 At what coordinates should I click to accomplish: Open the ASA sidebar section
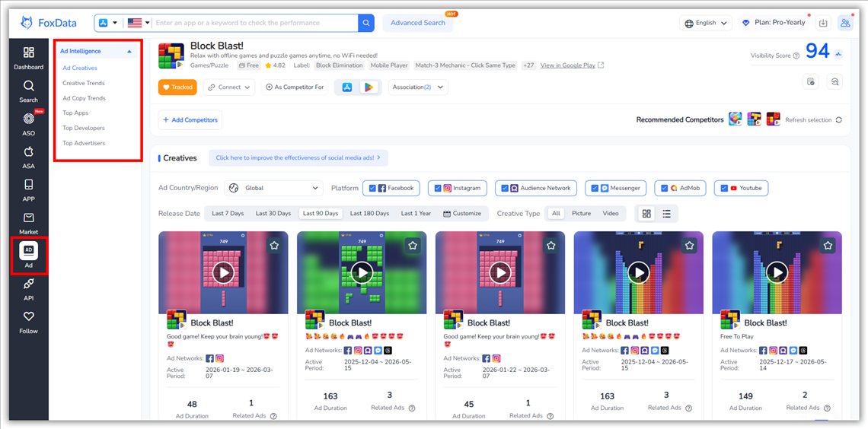coord(29,157)
